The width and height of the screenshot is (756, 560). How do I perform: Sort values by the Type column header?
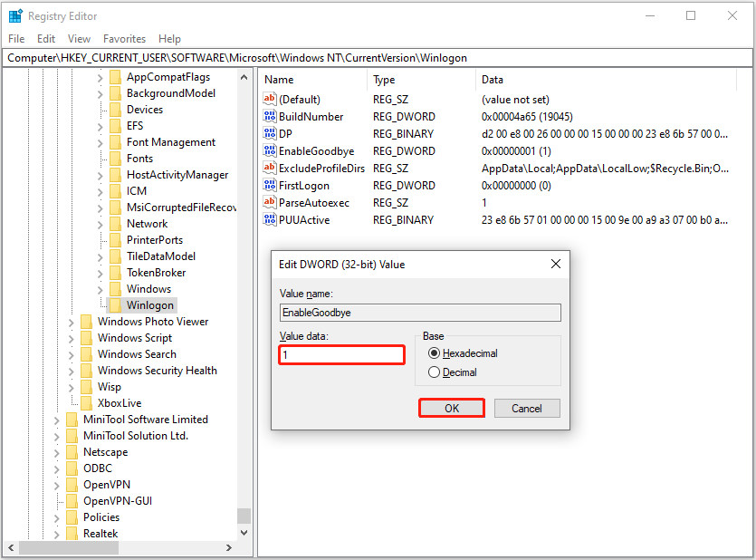tap(422, 80)
